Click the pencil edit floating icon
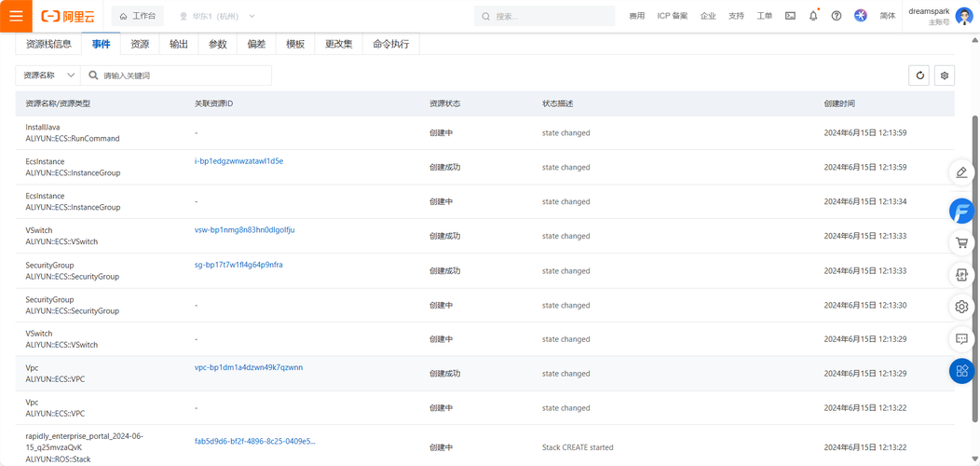The width and height of the screenshot is (980, 466). click(x=962, y=172)
